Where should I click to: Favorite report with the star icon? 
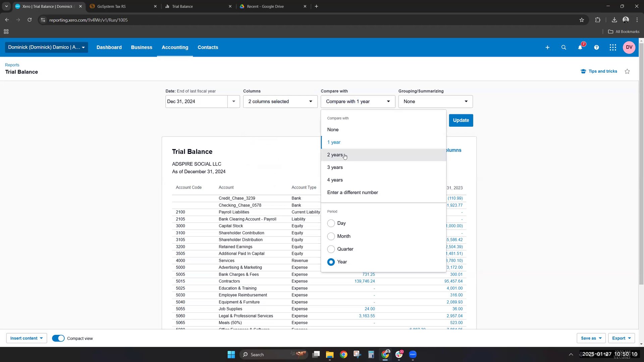click(x=627, y=71)
